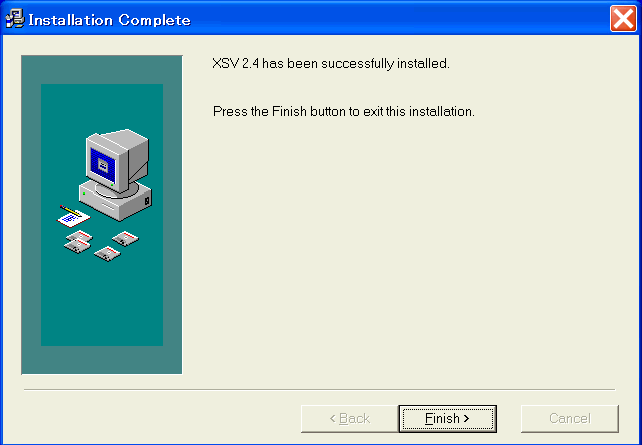Click the disabled Cancel button
The image size is (642, 445).
coord(570,418)
